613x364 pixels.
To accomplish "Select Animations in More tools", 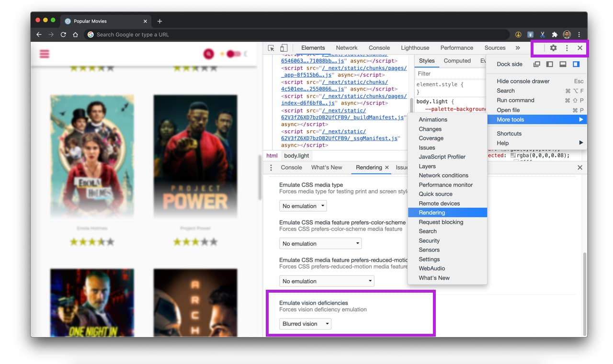I will tap(447, 120).
